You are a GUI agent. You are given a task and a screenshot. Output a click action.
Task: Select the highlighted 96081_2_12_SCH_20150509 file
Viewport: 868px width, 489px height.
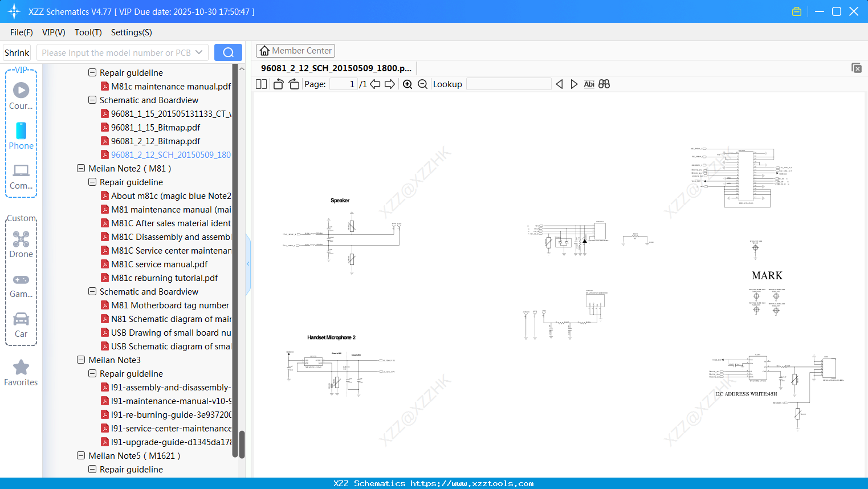pos(171,155)
